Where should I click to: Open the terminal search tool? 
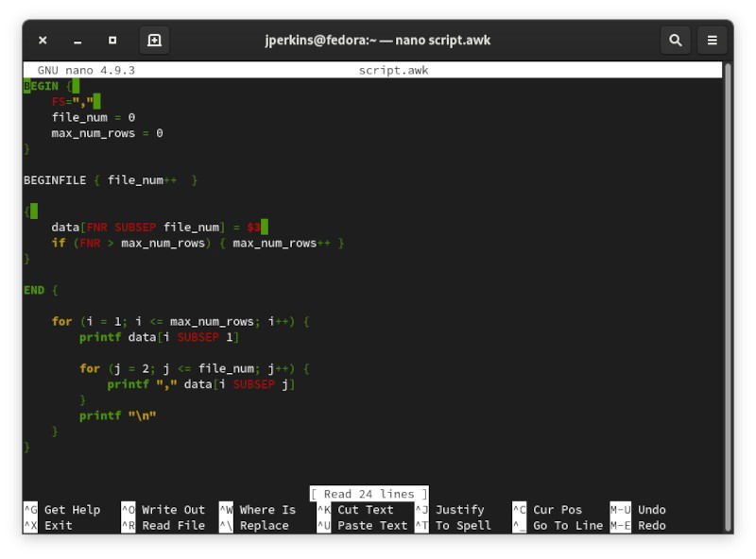tap(675, 41)
